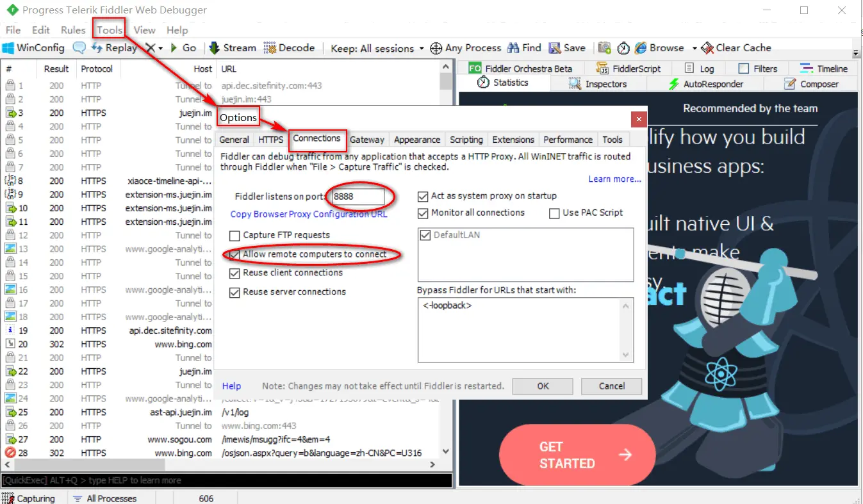Image resolution: width=863 pixels, height=504 pixels.
Task: Click the camera screenshot icon in toolbar
Action: (x=604, y=48)
